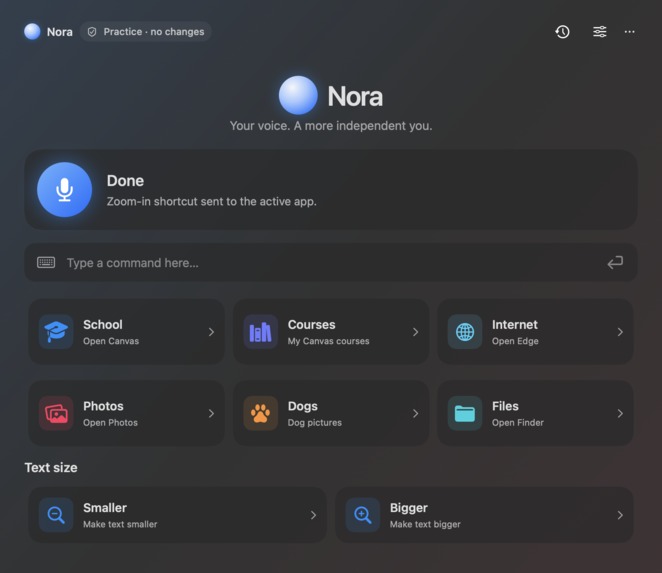Open the command history clock icon
This screenshot has width=662, height=573.
point(562,32)
